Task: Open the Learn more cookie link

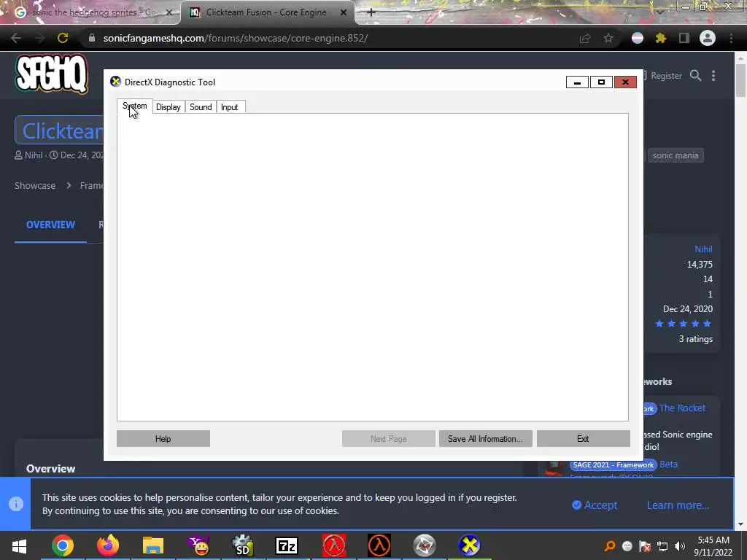Action: coord(678,505)
